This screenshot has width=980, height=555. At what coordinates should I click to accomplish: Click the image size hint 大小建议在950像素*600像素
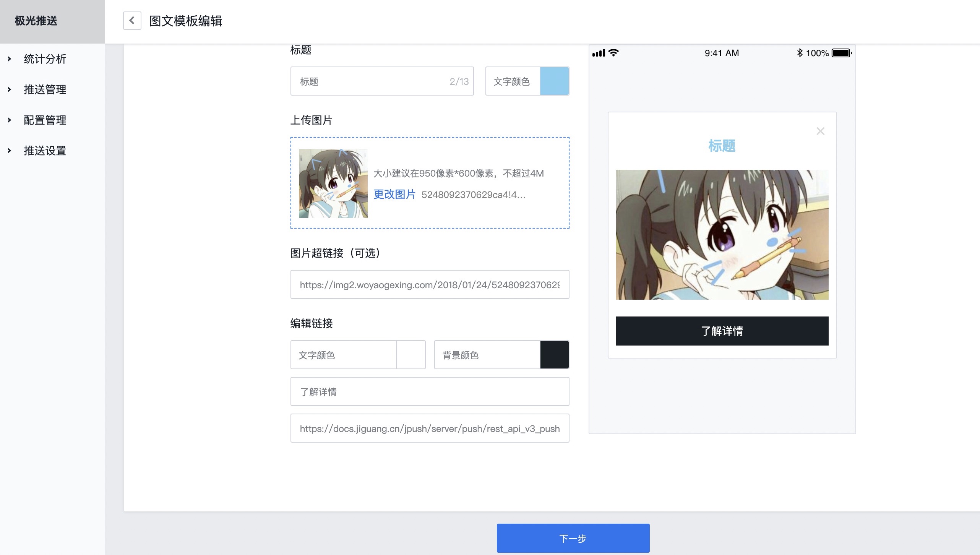[459, 174]
